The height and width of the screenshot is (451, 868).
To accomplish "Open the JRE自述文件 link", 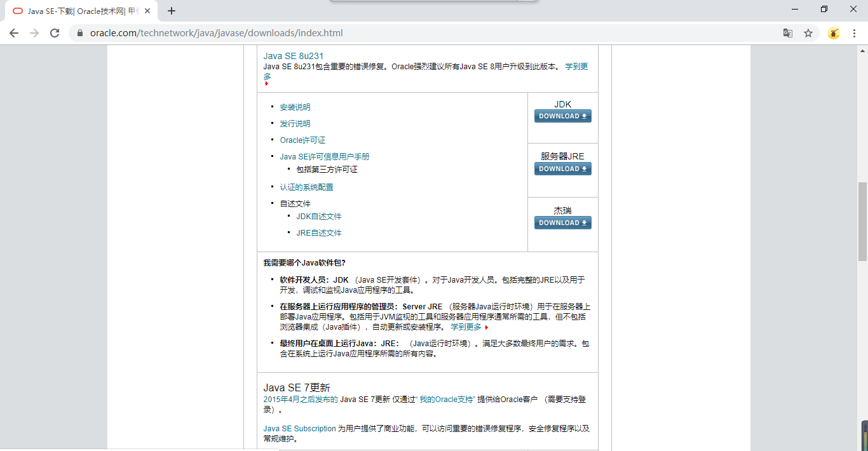I will click(x=319, y=233).
